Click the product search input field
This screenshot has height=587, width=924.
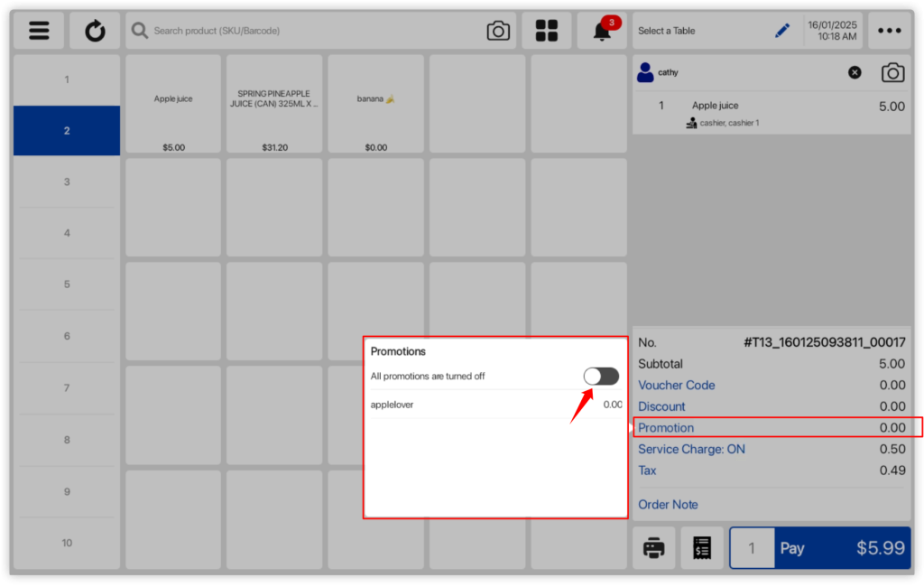tap(307, 31)
